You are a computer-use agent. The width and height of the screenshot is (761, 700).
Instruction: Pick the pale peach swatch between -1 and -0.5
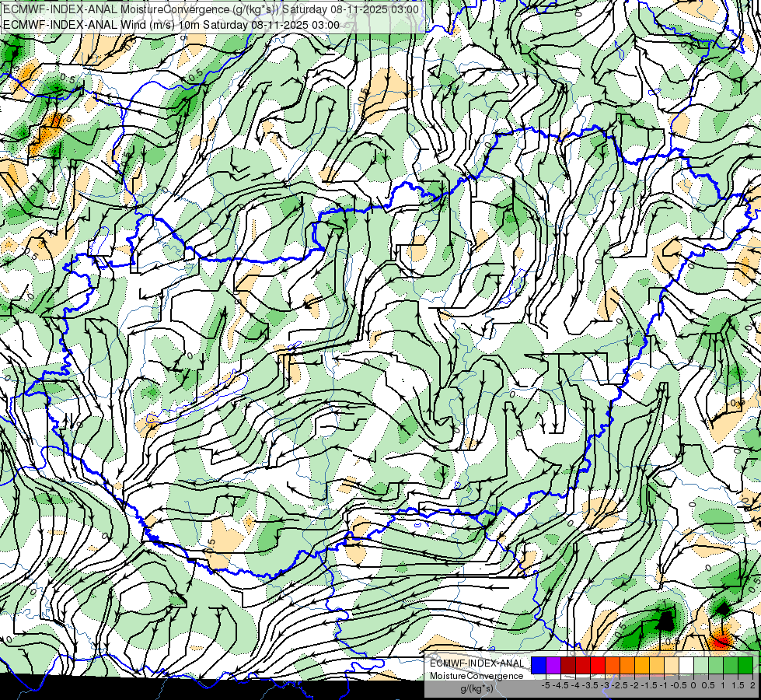coord(672,666)
